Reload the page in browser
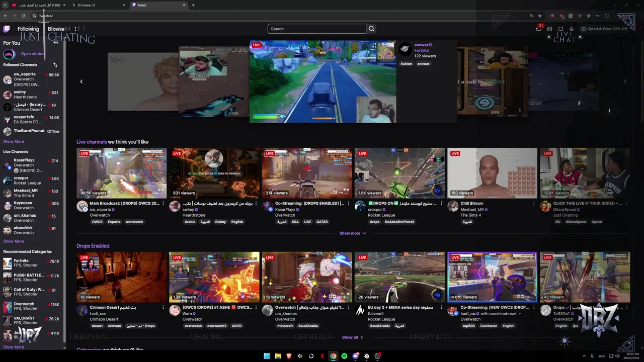Viewport: 644px width, 362px height. click(x=24, y=16)
